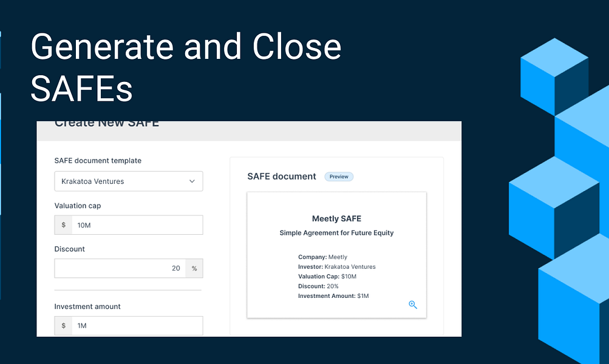Open the SAFE document template dropdown
Image resolution: width=609 pixels, height=364 pixels.
(x=129, y=181)
